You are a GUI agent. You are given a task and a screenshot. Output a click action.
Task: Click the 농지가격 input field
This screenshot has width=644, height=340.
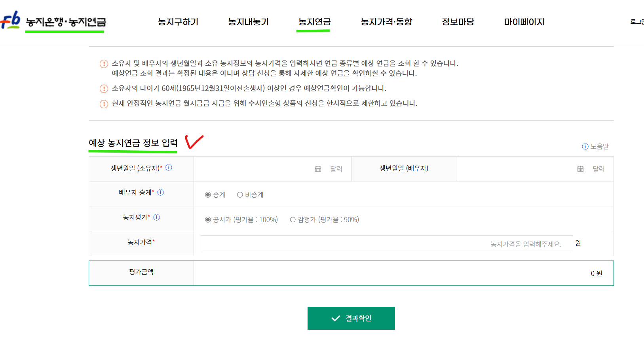(x=387, y=244)
